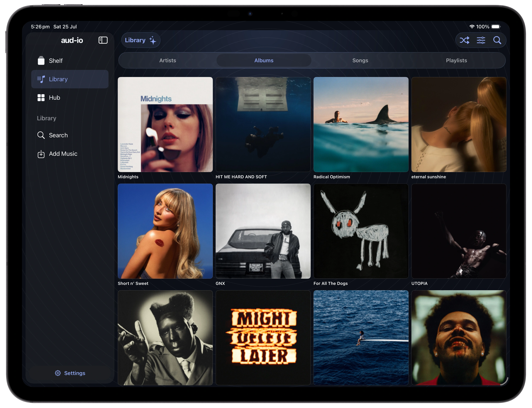Viewport: 532px width, 408px height.
Task: Click the Shelf jar icon
Action: (x=41, y=60)
